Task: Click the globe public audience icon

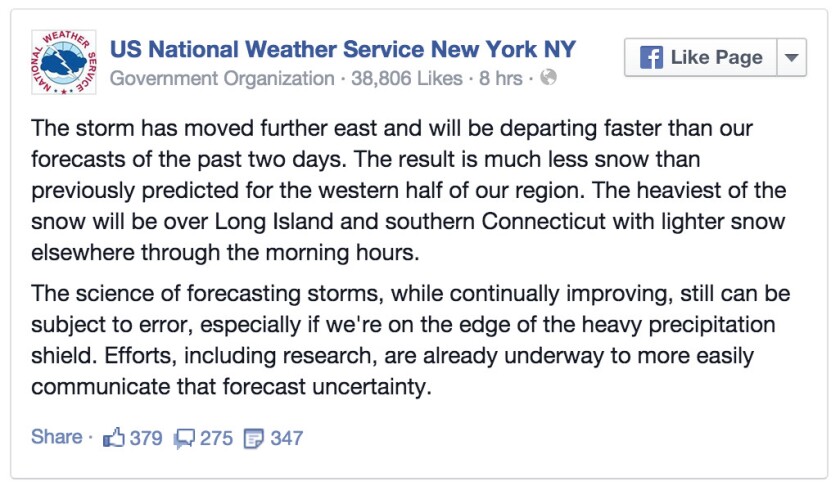Action: (548, 78)
